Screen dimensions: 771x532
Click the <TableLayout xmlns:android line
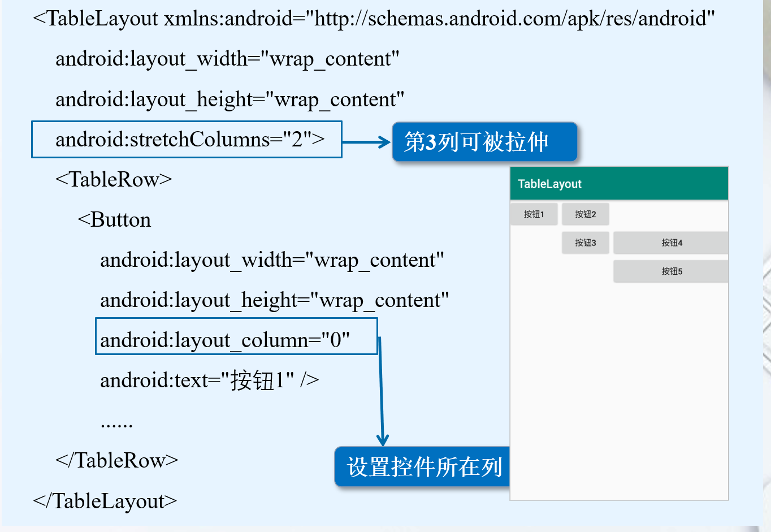pyautogui.click(x=374, y=19)
